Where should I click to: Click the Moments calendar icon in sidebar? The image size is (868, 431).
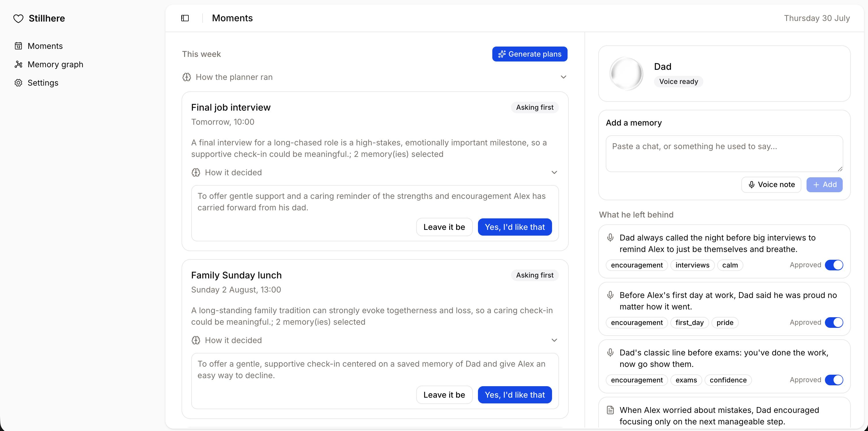(x=19, y=46)
